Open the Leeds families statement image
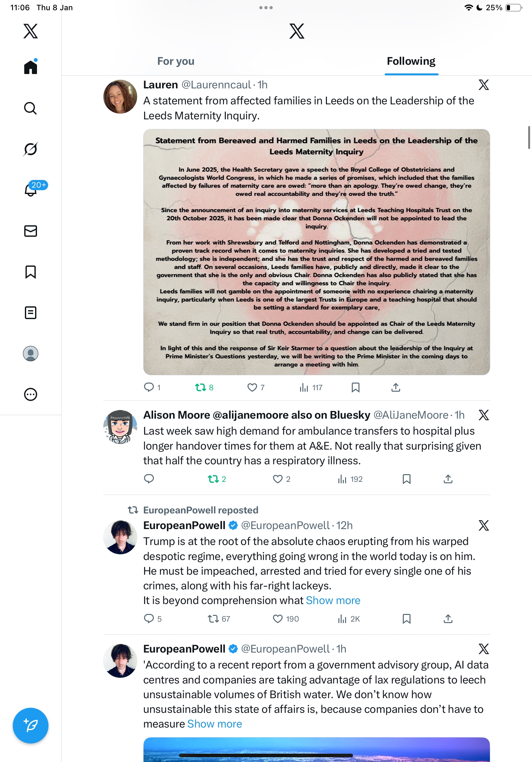Viewport: 532px width, 762px height. [316, 252]
